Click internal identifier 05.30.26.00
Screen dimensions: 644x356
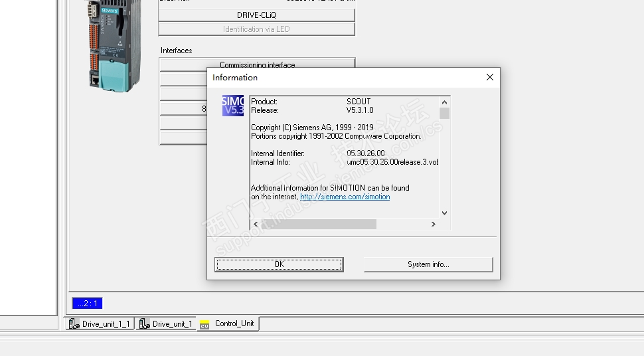tap(366, 153)
